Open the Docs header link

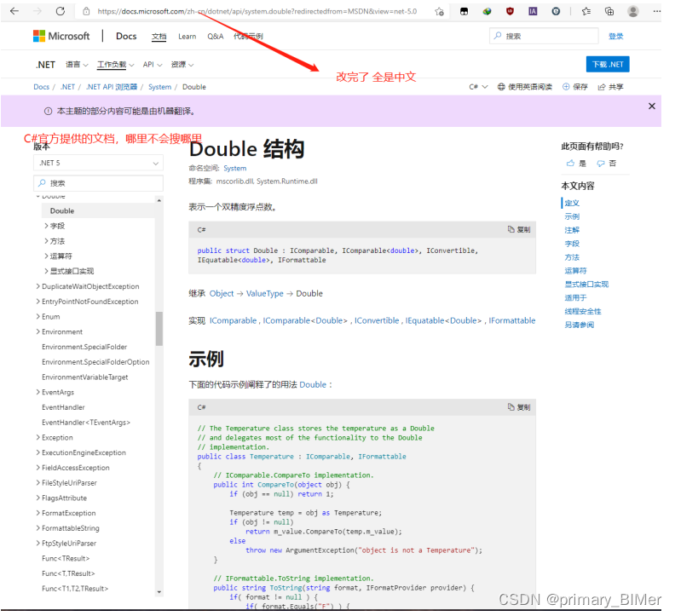[126, 36]
